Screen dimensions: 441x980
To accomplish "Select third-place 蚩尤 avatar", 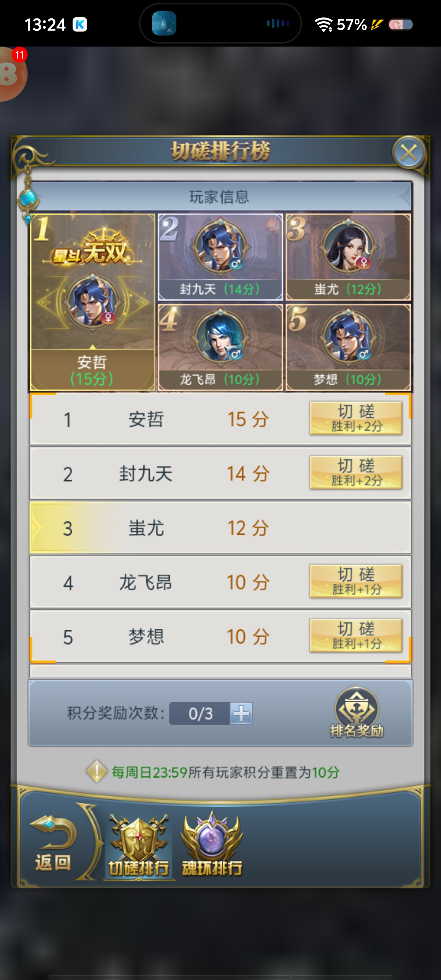I will (348, 257).
